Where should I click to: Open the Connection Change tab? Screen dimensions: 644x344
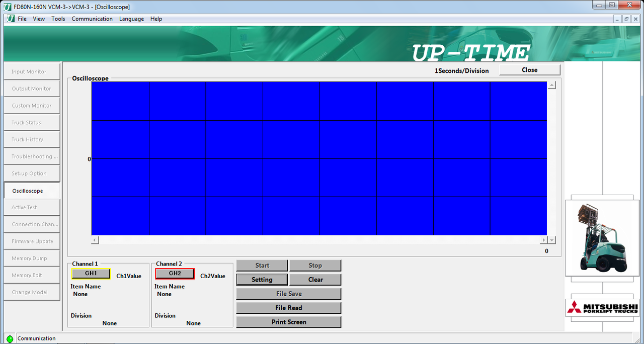coord(32,224)
